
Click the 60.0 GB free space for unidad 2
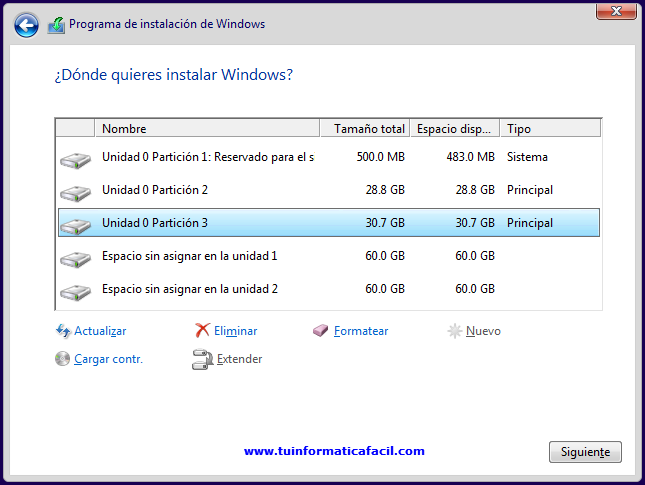click(x=475, y=289)
